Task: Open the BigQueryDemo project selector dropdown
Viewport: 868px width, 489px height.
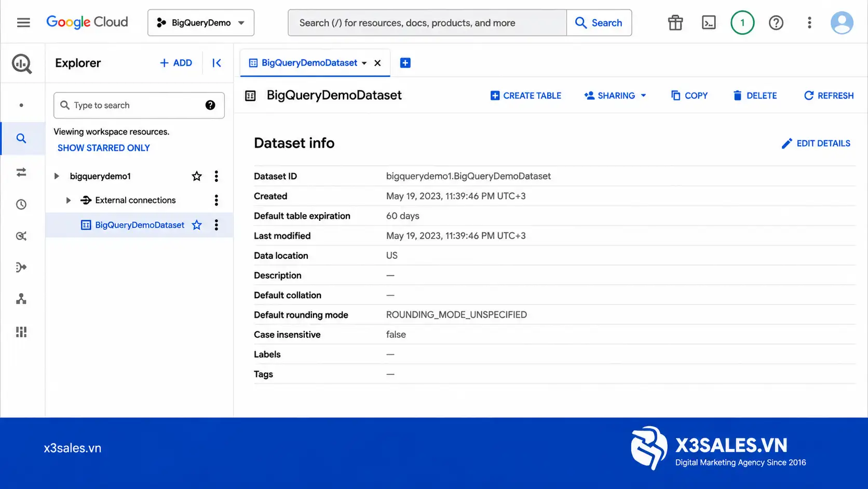Action: click(x=201, y=22)
